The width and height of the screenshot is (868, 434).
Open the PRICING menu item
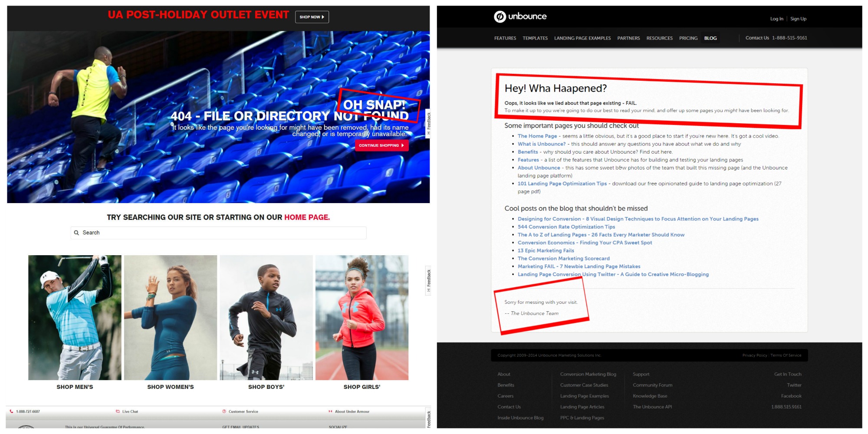click(688, 38)
